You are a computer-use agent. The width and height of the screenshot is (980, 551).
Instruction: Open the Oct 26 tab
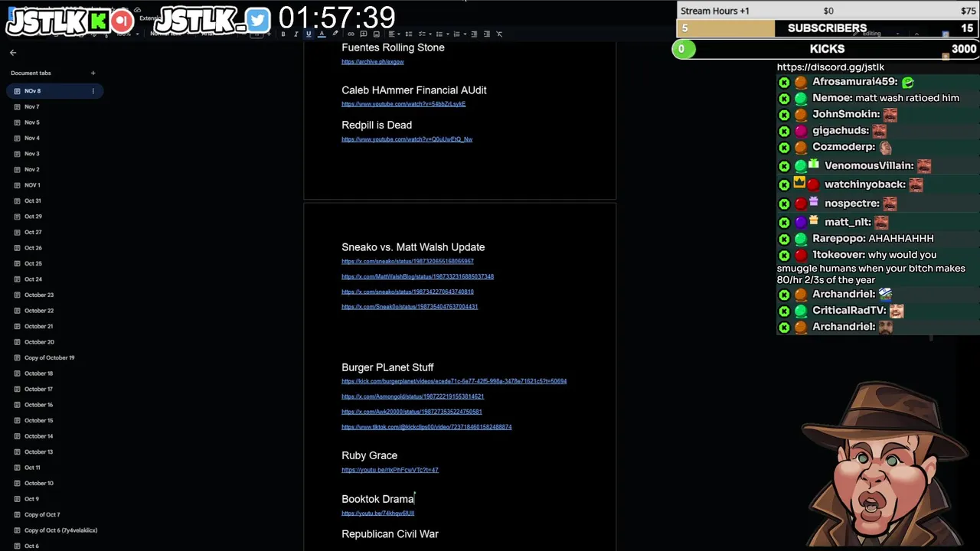pyautogui.click(x=33, y=248)
